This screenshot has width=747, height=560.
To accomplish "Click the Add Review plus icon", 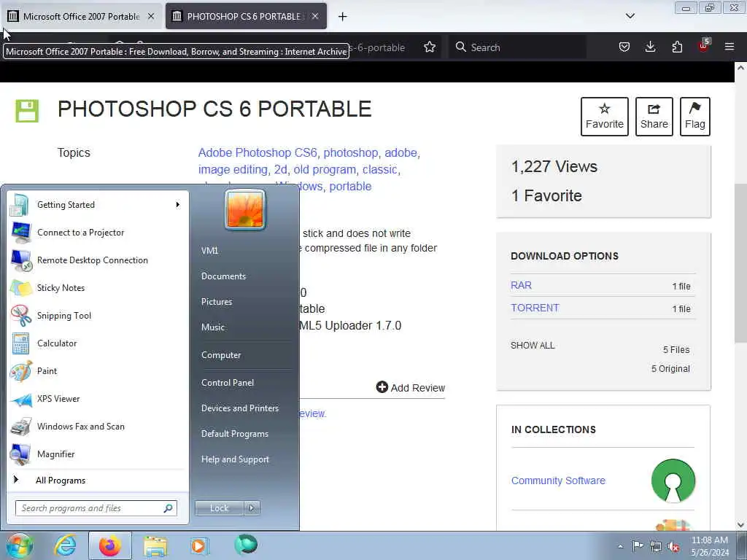I will point(382,387).
